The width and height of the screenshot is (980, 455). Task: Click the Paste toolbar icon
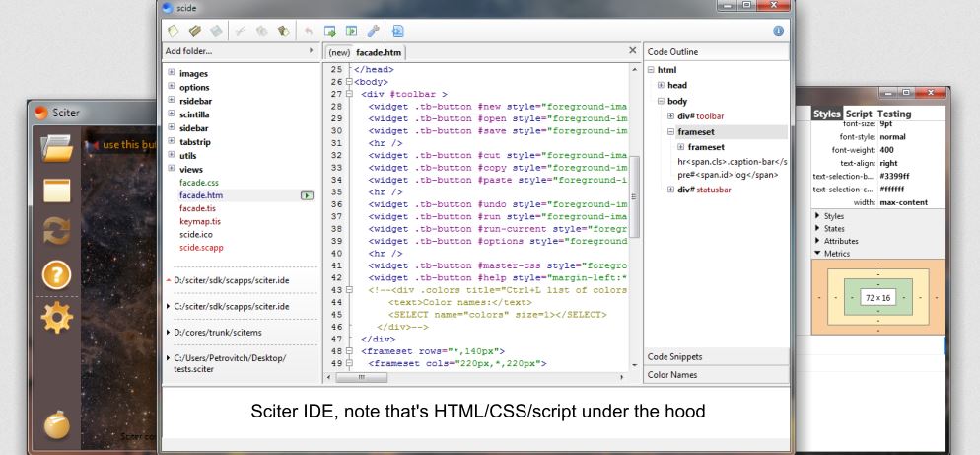tap(284, 30)
